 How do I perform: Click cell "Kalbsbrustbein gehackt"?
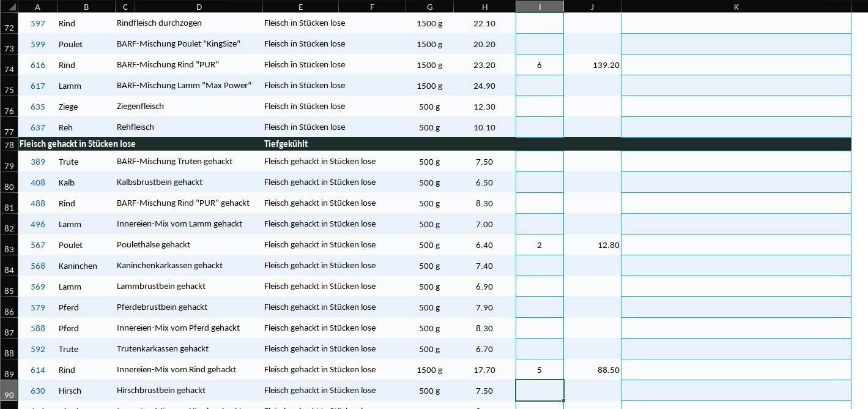tap(160, 182)
